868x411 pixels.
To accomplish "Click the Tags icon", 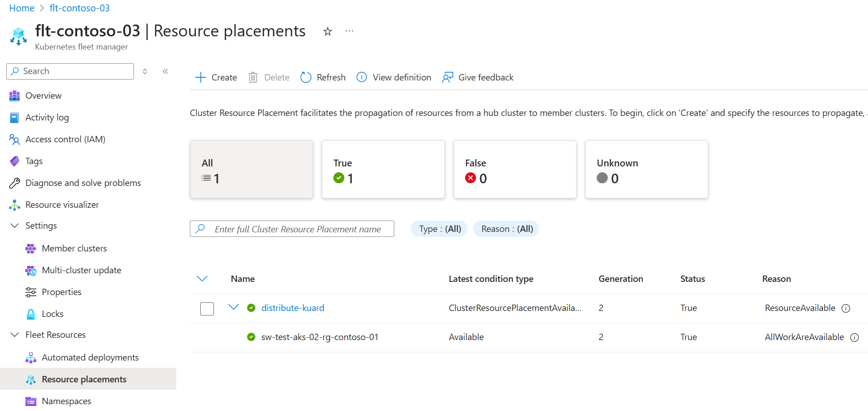I will point(15,161).
